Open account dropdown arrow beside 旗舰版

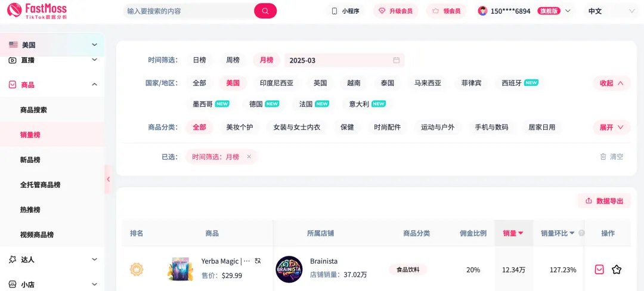[568, 11]
